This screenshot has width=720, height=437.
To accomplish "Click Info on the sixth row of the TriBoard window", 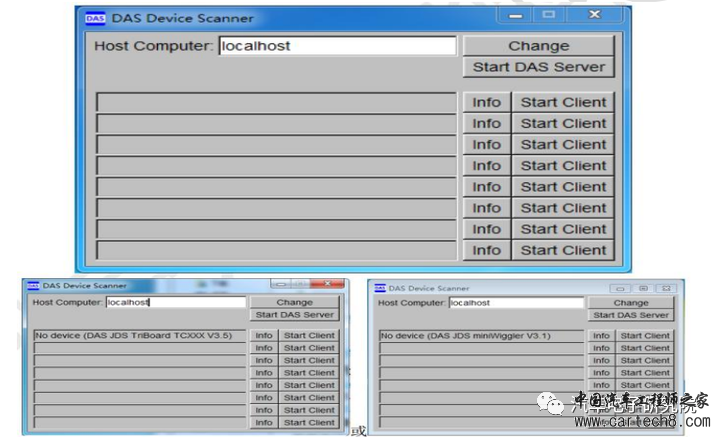I will click(x=264, y=398).
